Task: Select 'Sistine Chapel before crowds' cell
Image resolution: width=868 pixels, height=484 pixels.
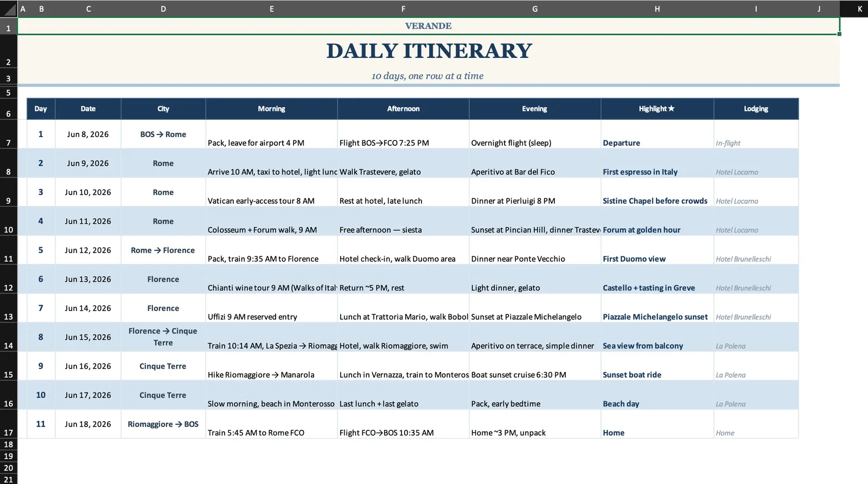Action: click(x=657, y=192)
